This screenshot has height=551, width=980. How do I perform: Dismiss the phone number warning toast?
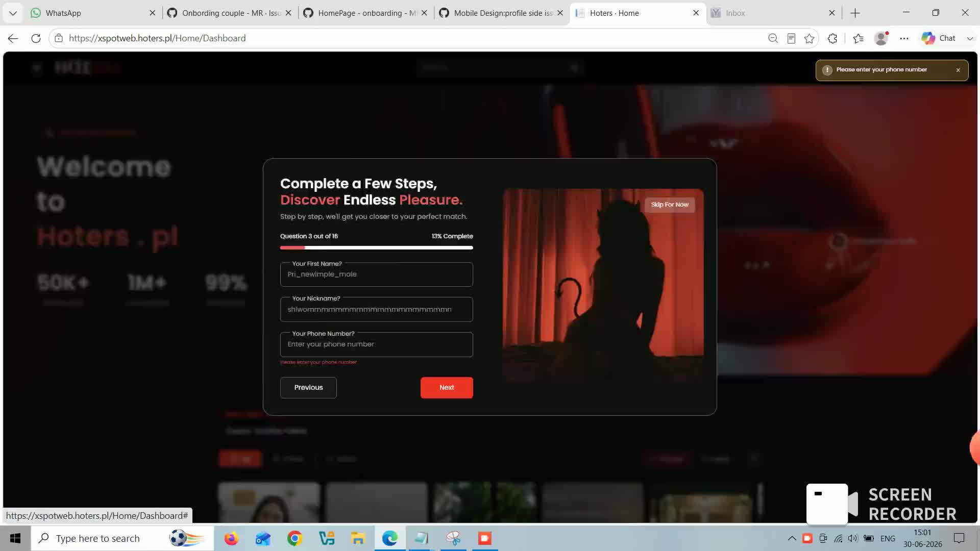[x=958, y=70]
